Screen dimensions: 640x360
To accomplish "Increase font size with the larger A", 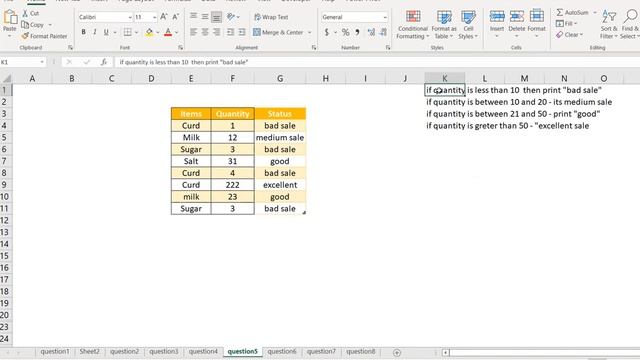I will 163,17.
